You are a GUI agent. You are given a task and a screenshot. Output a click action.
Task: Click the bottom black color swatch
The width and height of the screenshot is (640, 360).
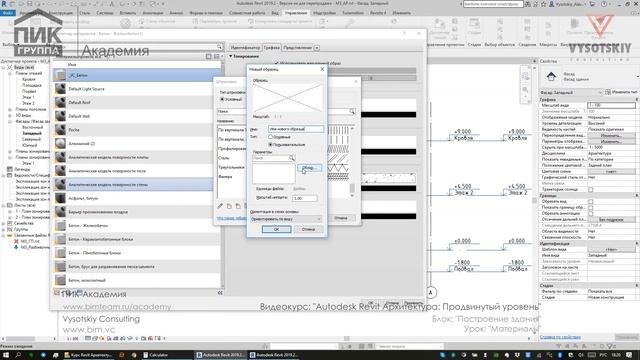click(x=389, y=216)
